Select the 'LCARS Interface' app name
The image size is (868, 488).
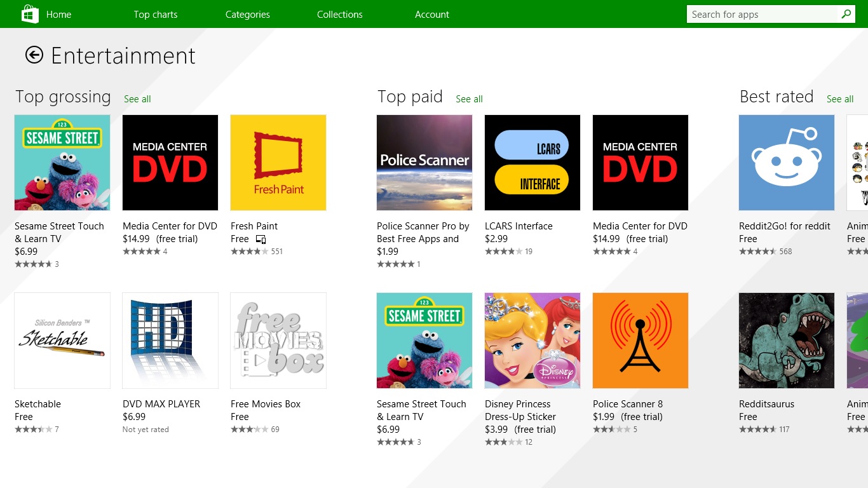(519, 226)
